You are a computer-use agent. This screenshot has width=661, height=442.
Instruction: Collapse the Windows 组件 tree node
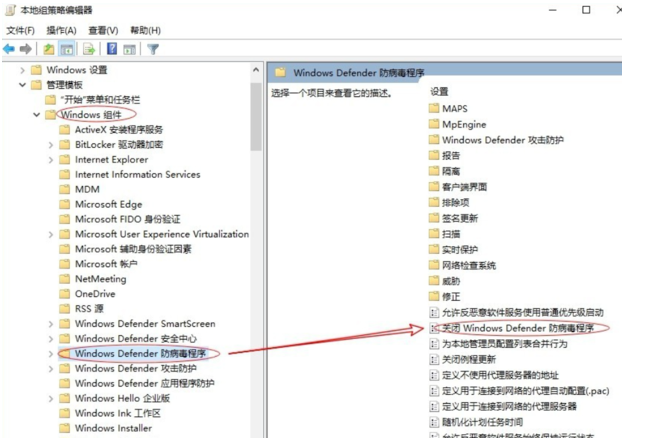pos(37,115)
